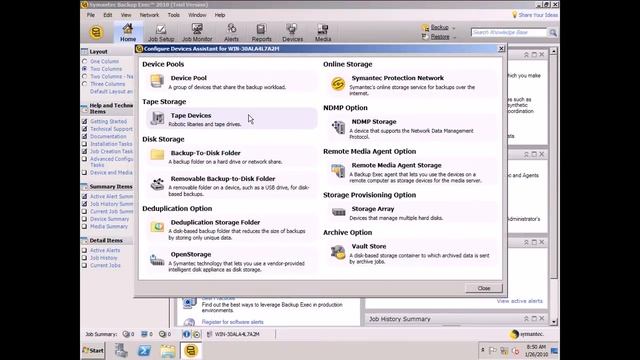The height and width of the screenshot is (360, 640).
Task: Open the Help menu
Action: 220,15
